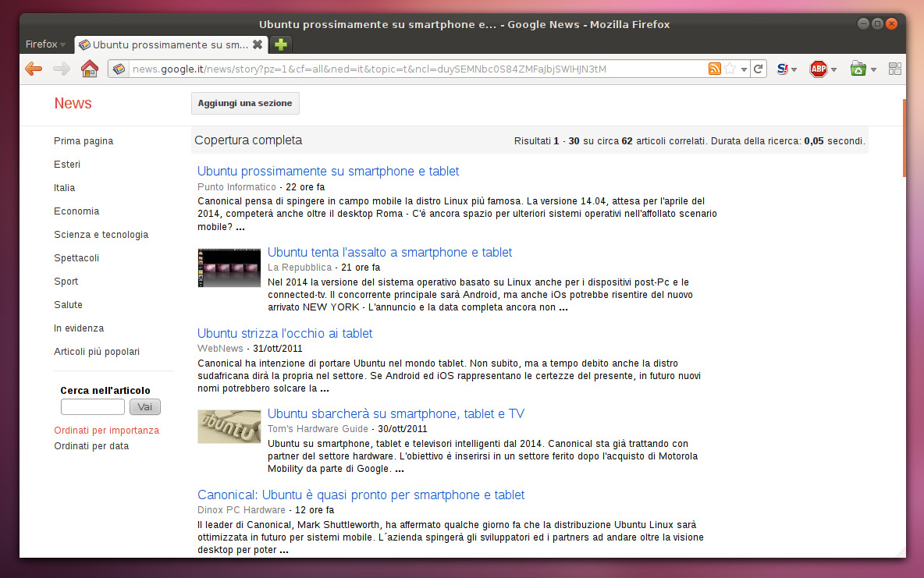Open Ubuntu prossimamente su smartphone e tablet article
Viewport: 924px width, 578px height.
click(x=329, y=172)
